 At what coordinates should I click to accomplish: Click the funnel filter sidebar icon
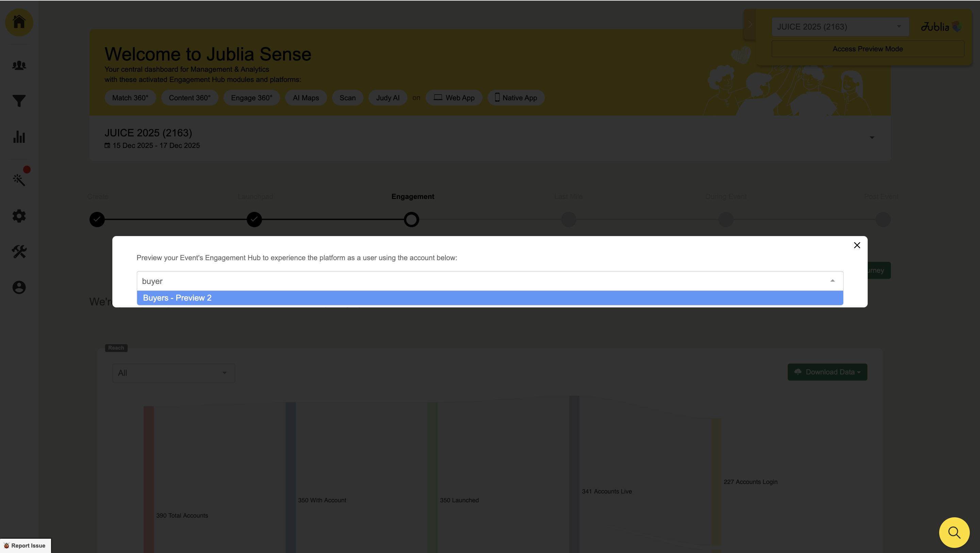[x=19, y=101]
